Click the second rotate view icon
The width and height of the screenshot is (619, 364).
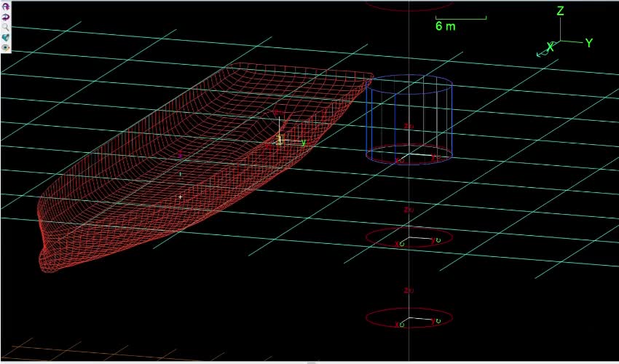tap(5, 15)
